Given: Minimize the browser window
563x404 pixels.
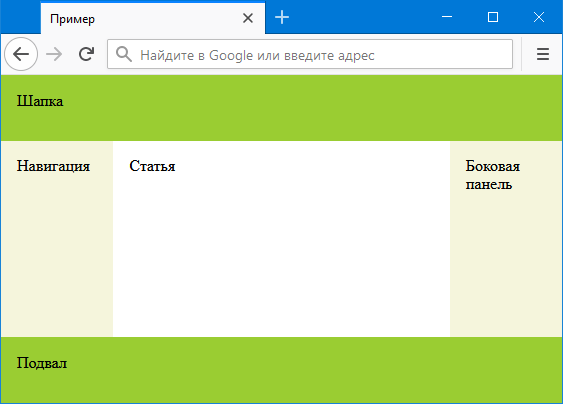Looking at the screenshot, I should (447, 17).
